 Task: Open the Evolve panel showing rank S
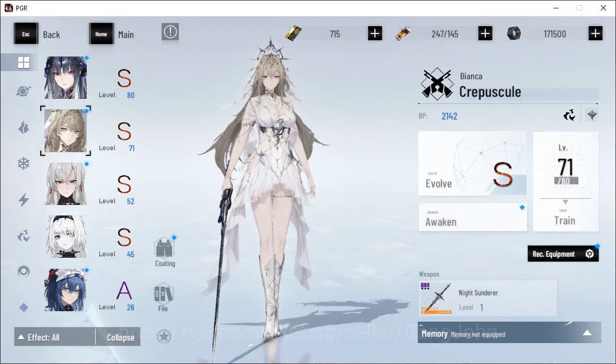click(471, 163)
